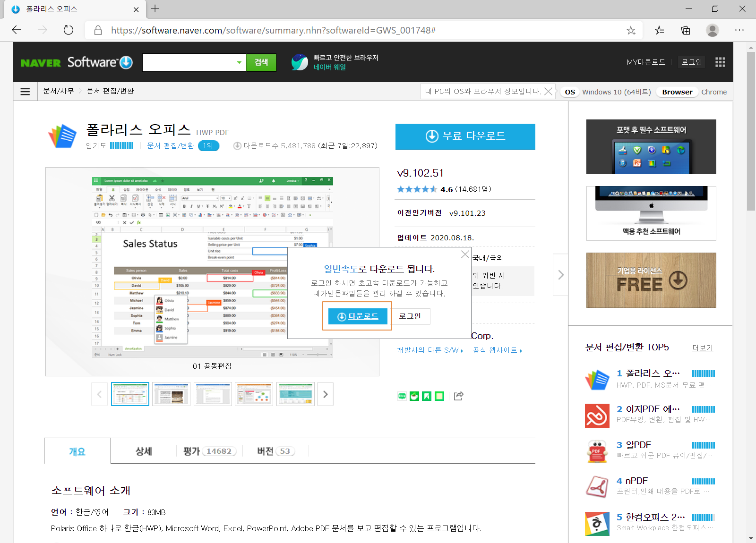Close the PC OS and browser info tooltip
Screen dimensions: 756x543
click(x=548, y=91)
